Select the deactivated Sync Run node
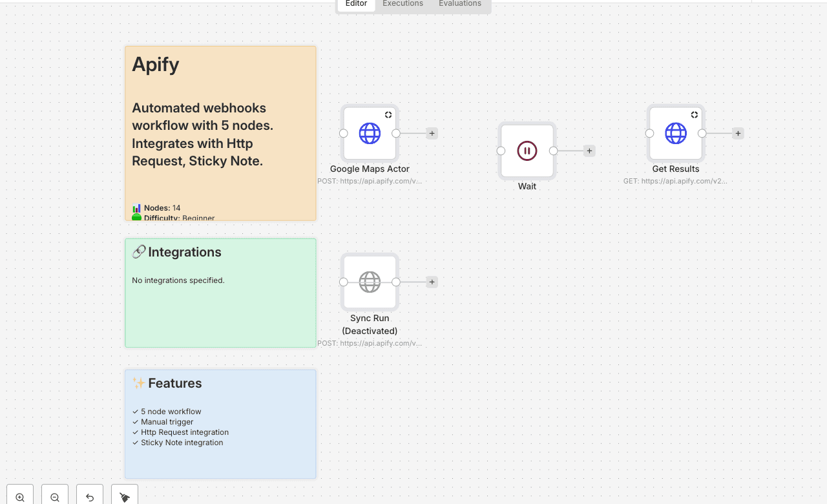 (370, 282)
